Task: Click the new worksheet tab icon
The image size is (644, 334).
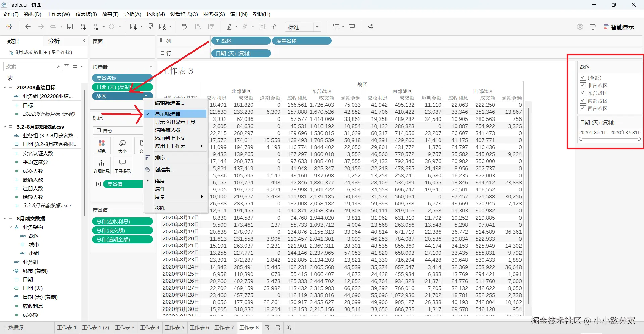Action: (267, 328)
